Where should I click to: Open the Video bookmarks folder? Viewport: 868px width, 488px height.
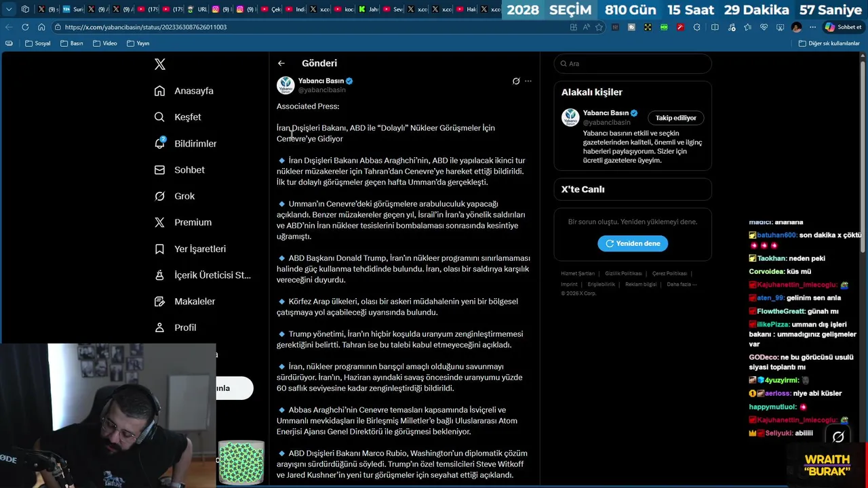click(x=105, y=43)
